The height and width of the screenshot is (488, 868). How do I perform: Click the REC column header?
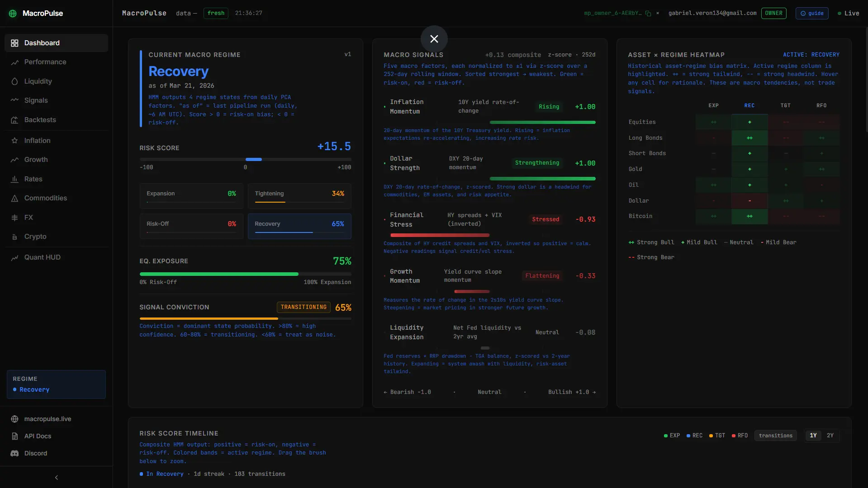(x=749, y=105)
